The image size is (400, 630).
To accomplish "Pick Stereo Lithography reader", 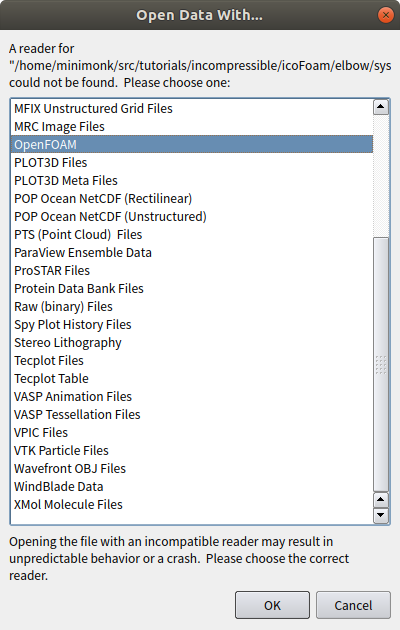I will pos(192,342).
